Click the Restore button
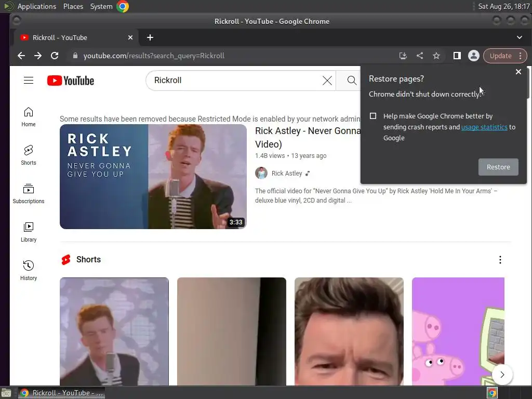Image resolution: width=532 pixels, height=399 pixels. click(x=498, y=167)
